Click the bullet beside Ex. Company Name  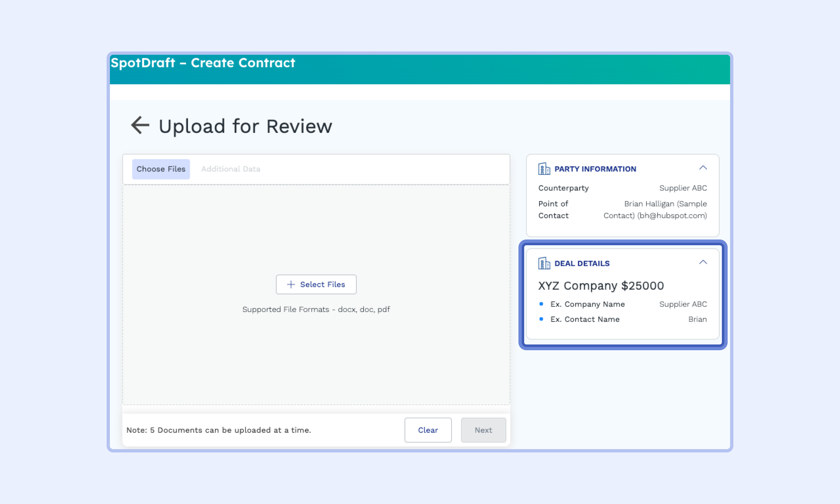point(541,304)
